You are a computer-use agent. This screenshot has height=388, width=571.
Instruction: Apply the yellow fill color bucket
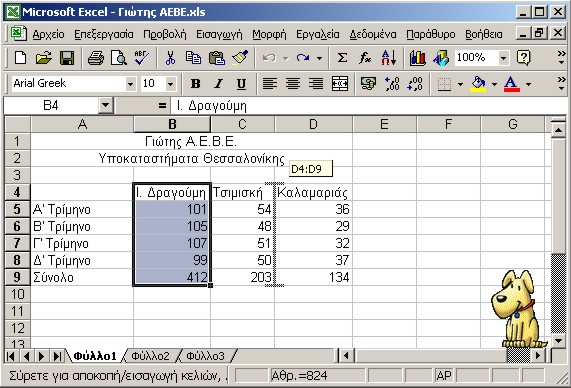pyautogui.click(x=479, y=84)
